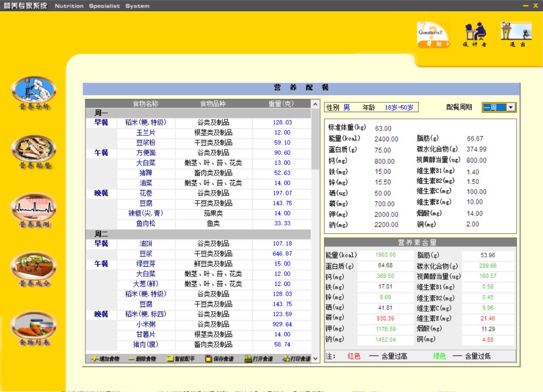This screenshot has height=392, width=543.
Task: Click 打印食谱 print recipe button
Action: [296, 359]
